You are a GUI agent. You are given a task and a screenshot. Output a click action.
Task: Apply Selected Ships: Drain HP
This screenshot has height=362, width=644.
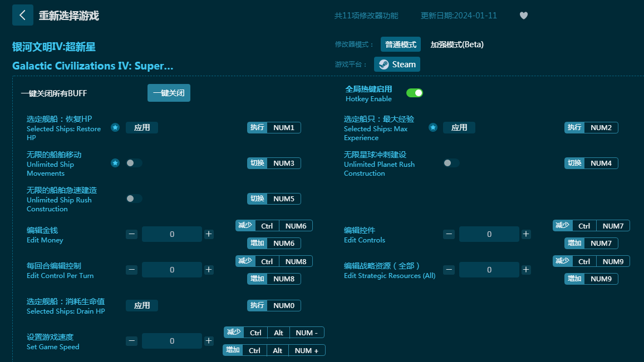point(142,305)
